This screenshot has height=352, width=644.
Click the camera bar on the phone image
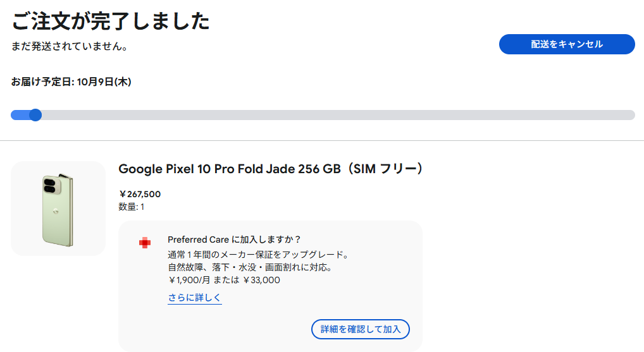51,186
